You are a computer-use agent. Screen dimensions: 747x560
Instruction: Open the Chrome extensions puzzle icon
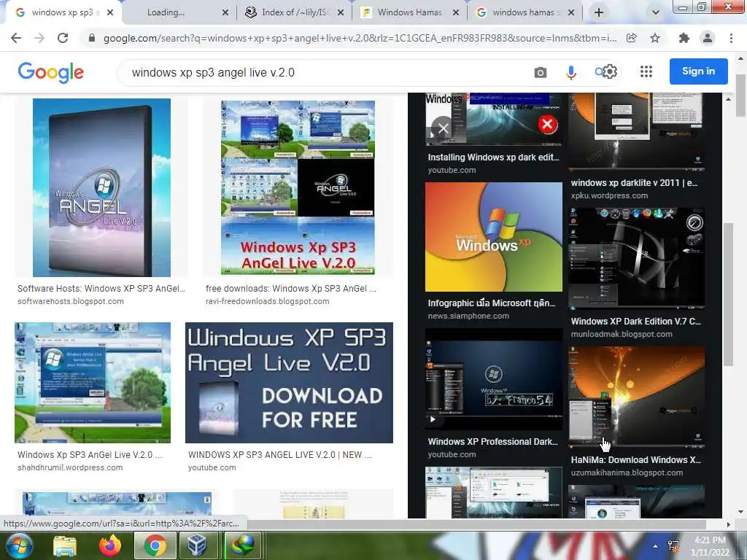coord(684,38)
